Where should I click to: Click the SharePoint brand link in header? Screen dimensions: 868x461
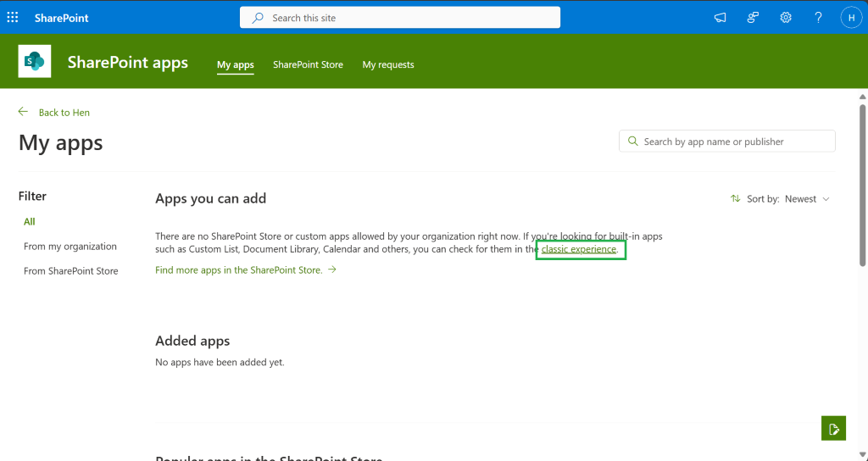61,18
